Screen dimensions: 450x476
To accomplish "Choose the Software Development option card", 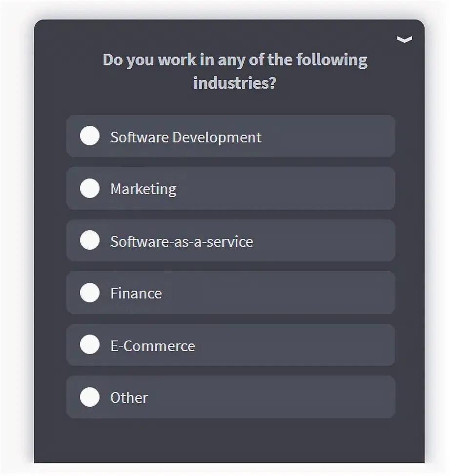I will point(231,136).
